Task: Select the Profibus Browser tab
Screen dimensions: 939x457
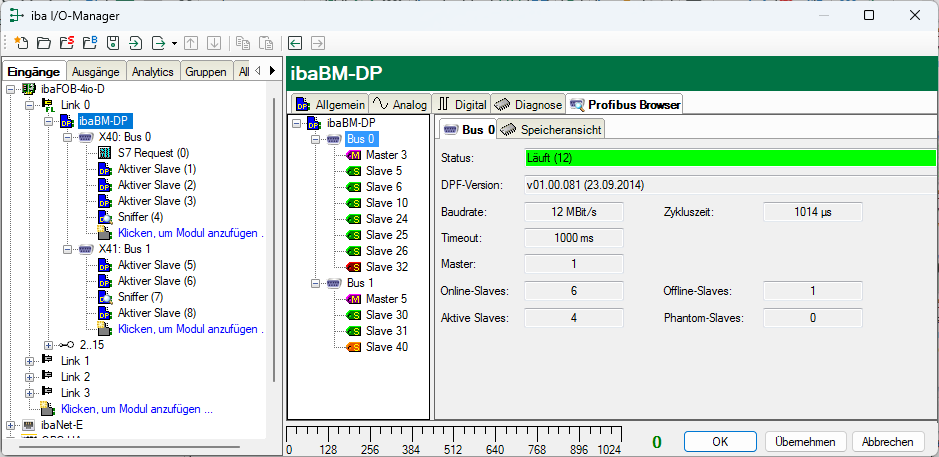Action: tap(625, 104)
